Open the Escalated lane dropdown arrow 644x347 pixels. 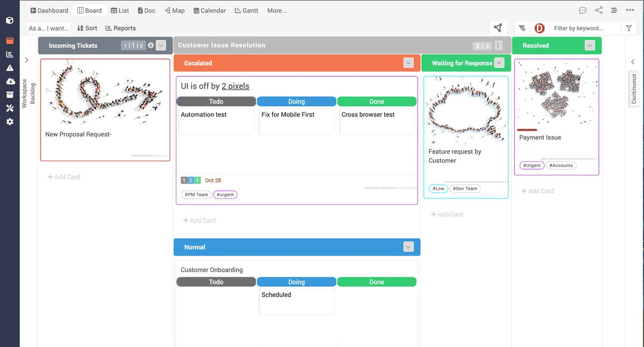coord(408,63)
